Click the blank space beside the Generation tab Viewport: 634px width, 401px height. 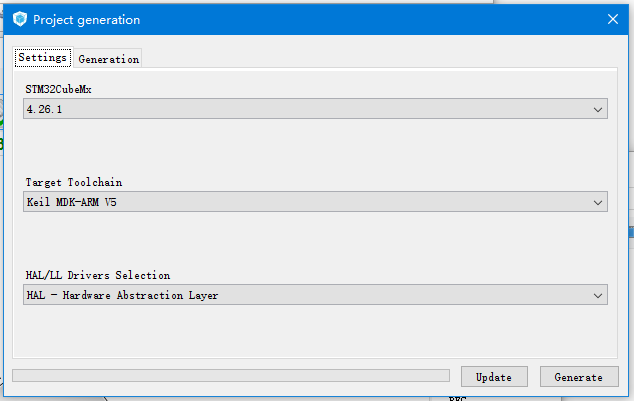click(x=379, y=57)
